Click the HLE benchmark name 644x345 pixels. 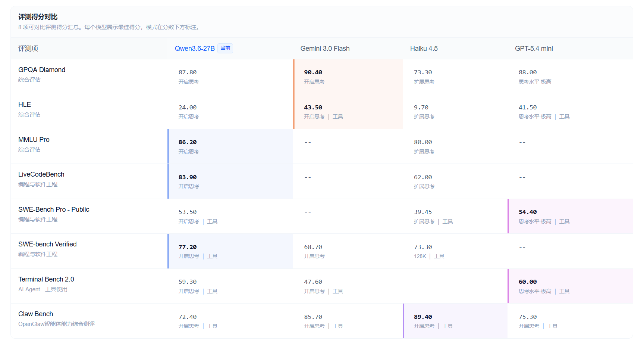coord(25,105)
